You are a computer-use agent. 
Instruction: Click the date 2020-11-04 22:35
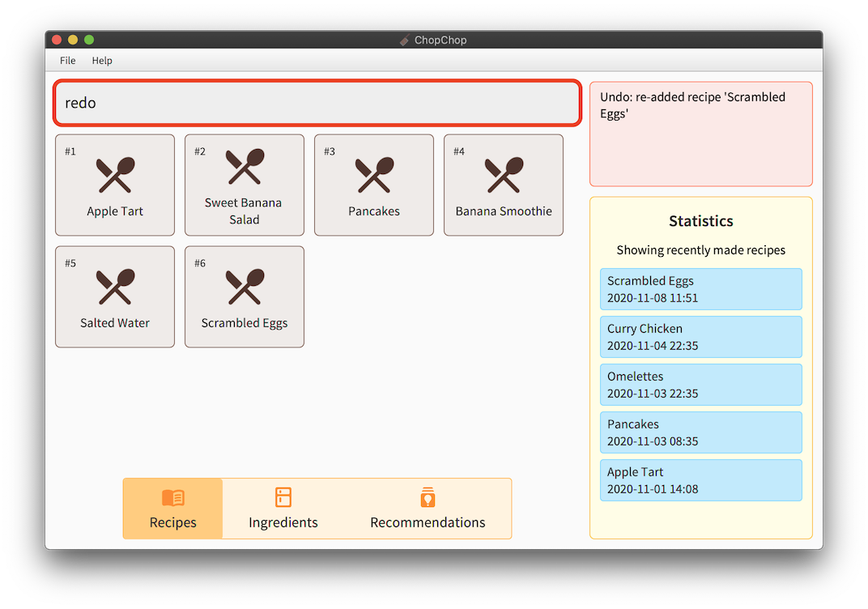[x=653, y=346]
